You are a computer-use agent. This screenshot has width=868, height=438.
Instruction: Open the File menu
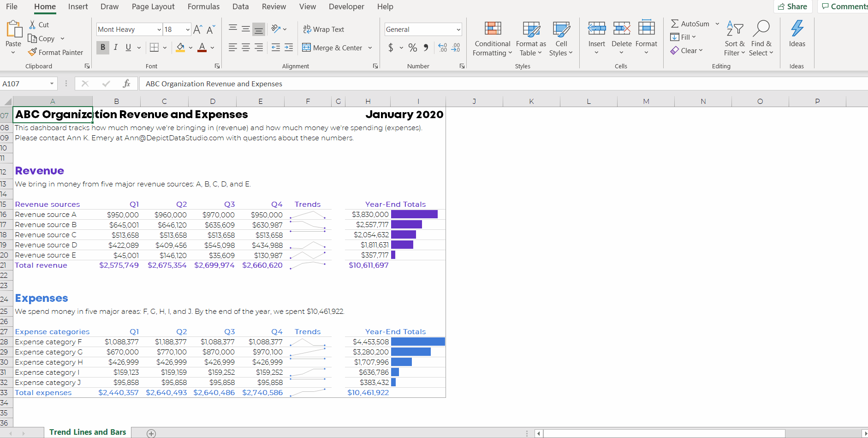coord(12,6)
